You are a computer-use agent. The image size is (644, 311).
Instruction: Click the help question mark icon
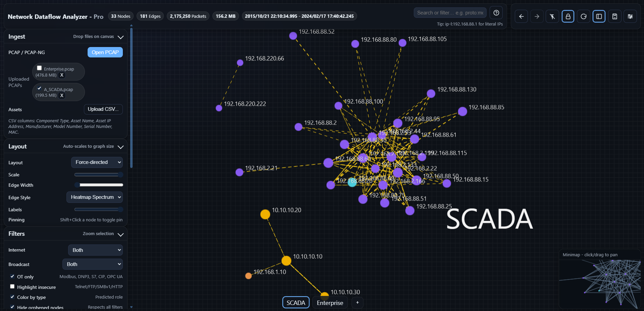496,13
